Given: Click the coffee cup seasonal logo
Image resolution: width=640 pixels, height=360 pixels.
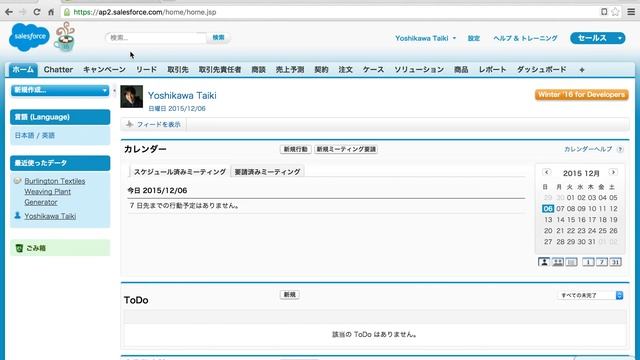Looking at the screenshot, I should pos(65,37).
